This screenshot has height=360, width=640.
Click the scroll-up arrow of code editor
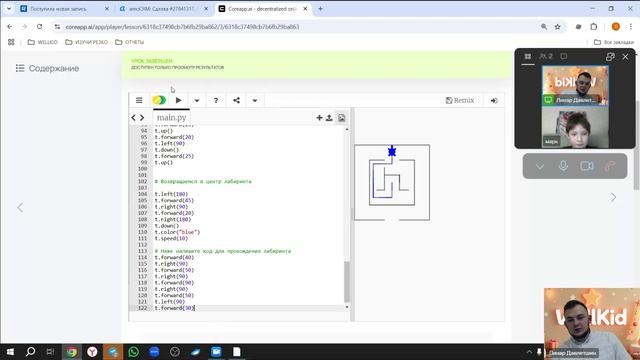(347, 129)
